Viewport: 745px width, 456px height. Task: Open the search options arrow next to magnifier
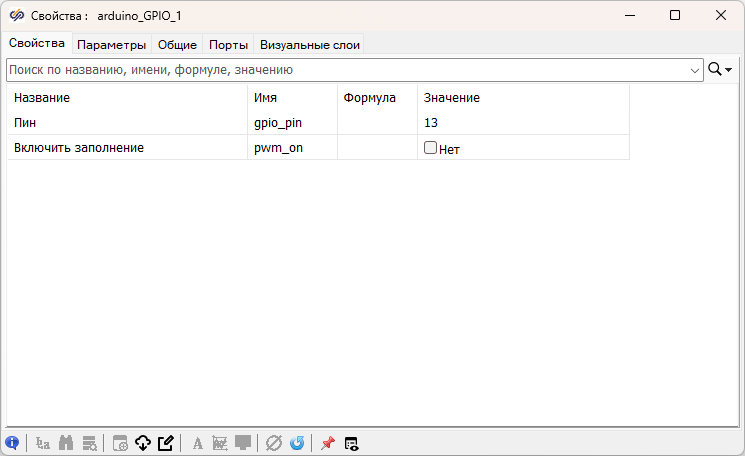[730, 70]
